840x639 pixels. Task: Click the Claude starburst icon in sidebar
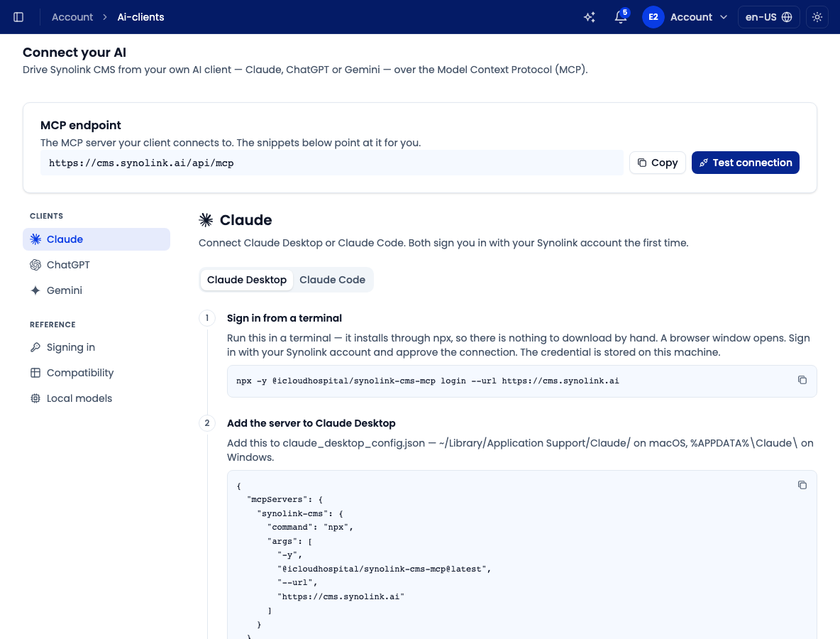35,239
